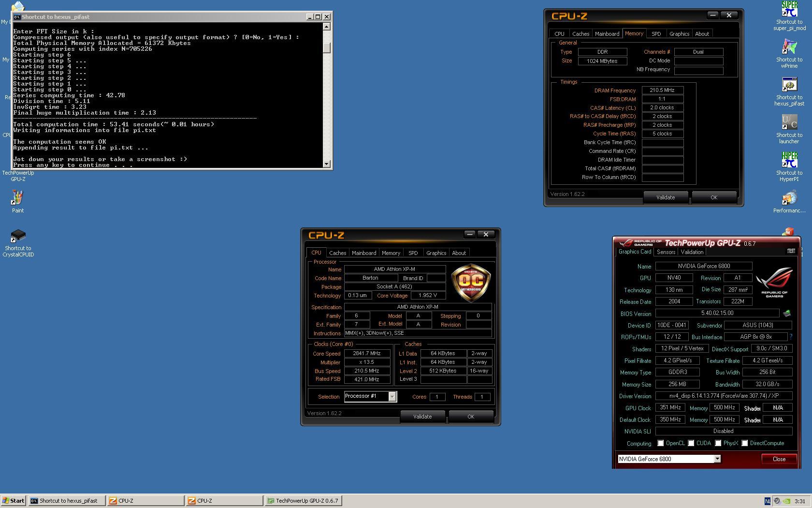The width and height of the screenshot is (812, 508).
Task: Click the GPU-Z BIOS Version field
Action: tap(717, 314)
